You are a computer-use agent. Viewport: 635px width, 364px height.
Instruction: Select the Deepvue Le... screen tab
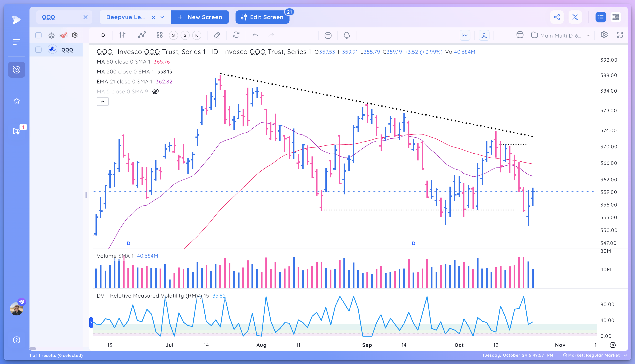click(x=125, y=17)
